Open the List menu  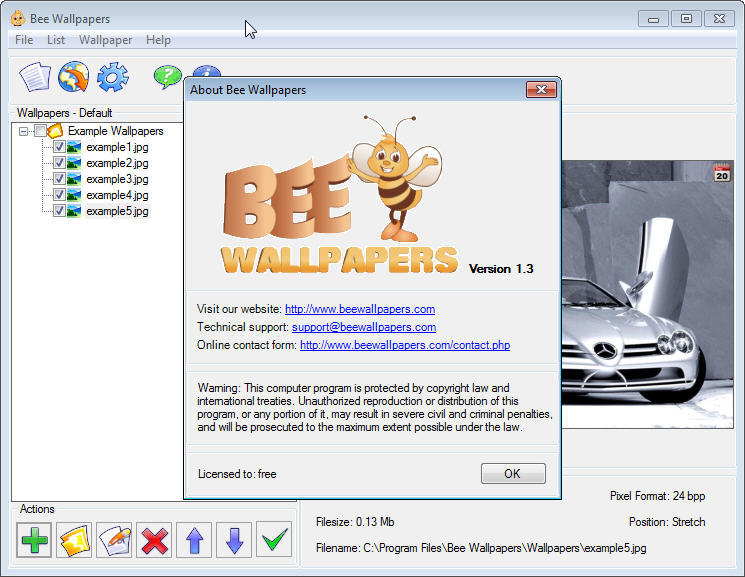56,40
